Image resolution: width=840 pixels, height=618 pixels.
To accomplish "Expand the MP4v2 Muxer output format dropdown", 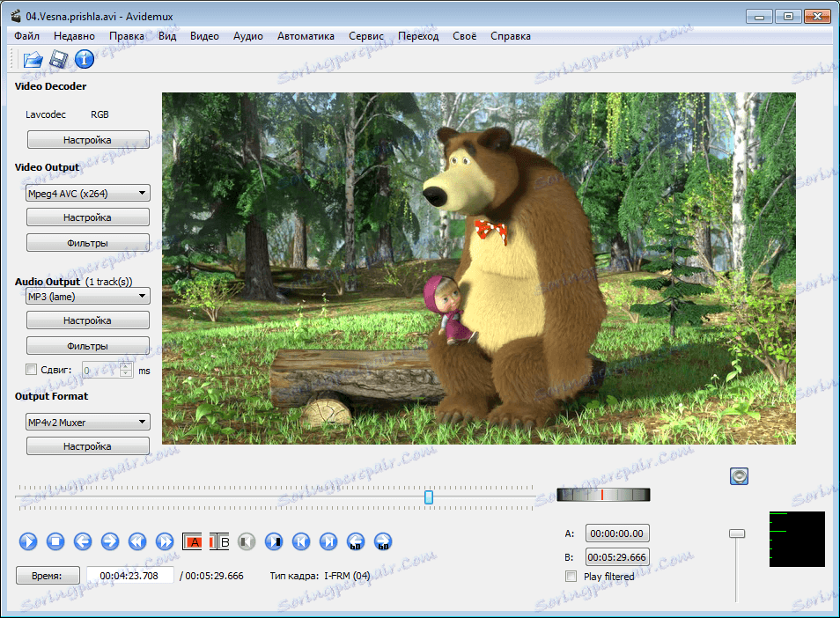I will [88, 423].
